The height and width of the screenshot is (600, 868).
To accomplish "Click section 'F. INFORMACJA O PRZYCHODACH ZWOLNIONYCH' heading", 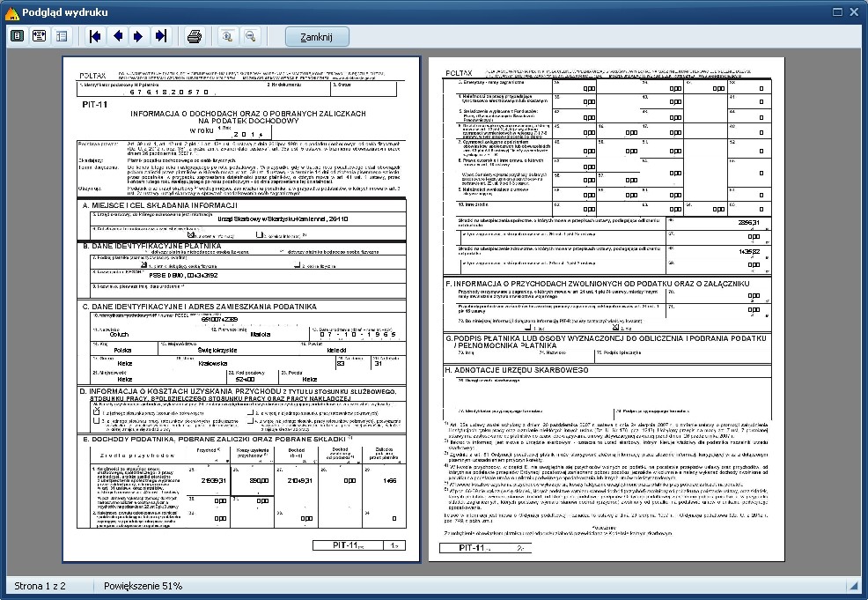I will [598, 284].
